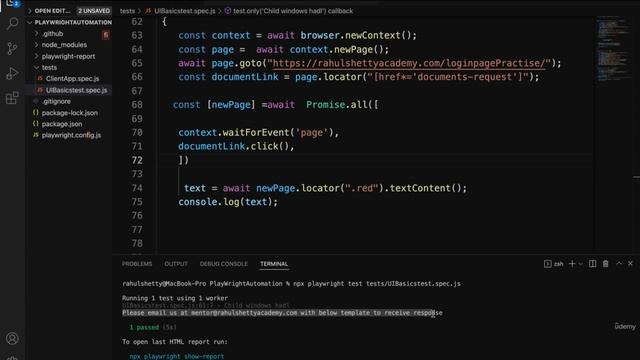The width and height of the screenshot is (640, 360).
Task: Click browser.newContext() on line 63
Action: point(358,36)
